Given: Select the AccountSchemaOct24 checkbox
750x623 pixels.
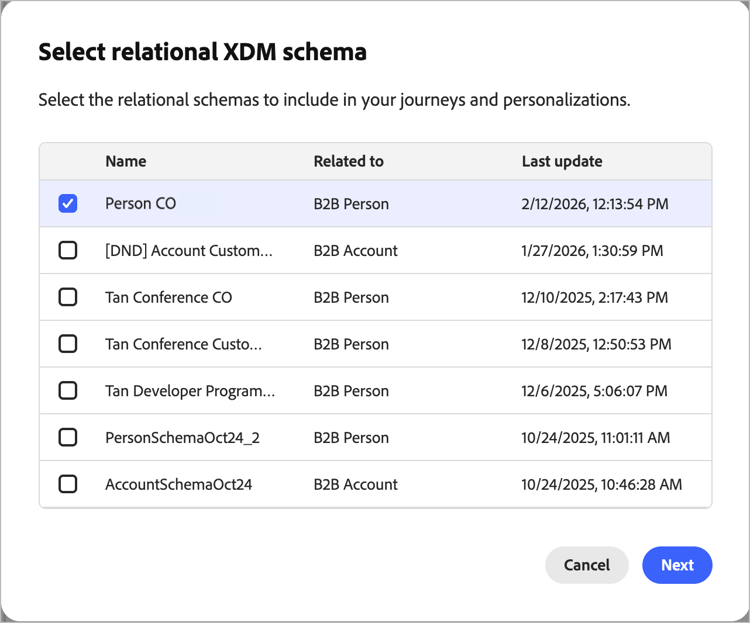Looking at the screenshot, I should pos(68,484).
